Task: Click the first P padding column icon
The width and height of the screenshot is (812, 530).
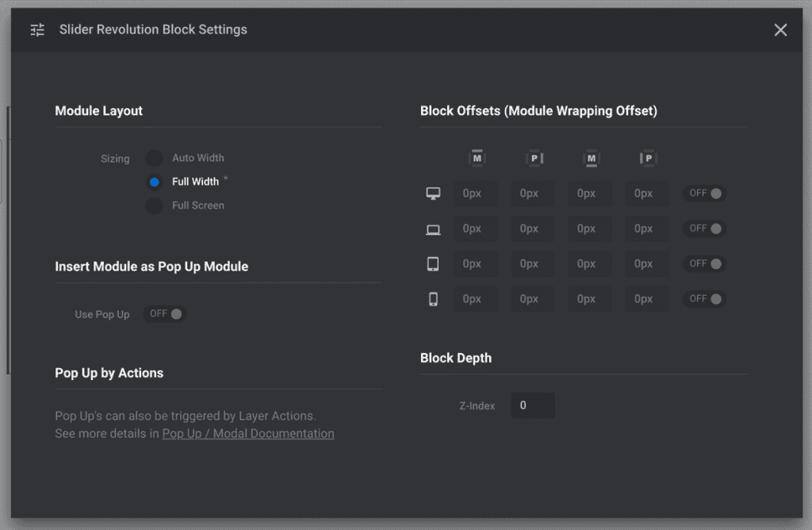Action: [534, 159]
